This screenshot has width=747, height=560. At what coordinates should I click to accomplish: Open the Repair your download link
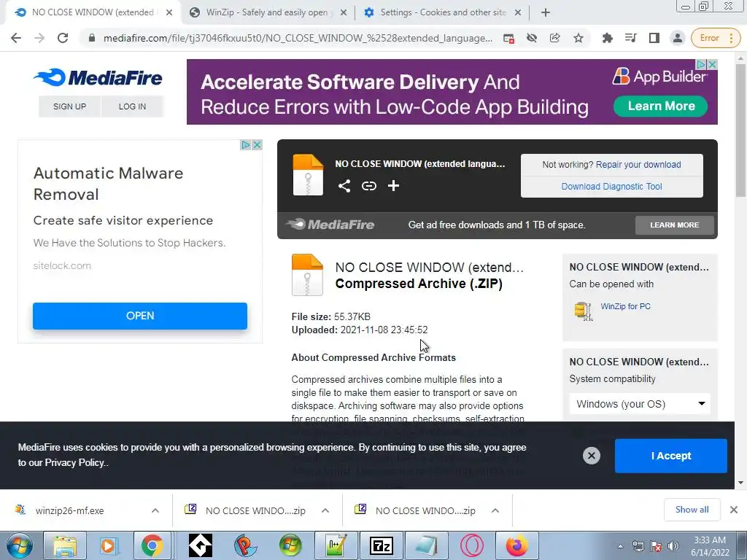click(x=638, y=165)
